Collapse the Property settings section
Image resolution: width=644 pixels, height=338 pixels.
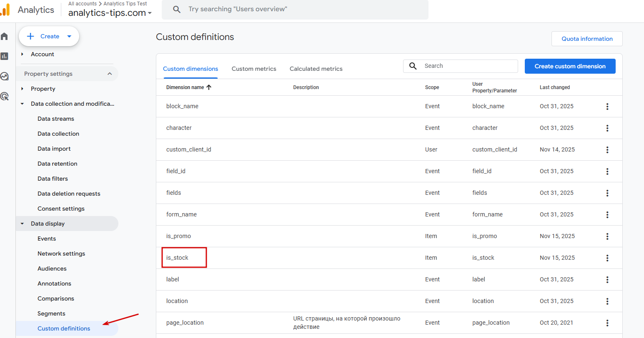tap(110, 74)
